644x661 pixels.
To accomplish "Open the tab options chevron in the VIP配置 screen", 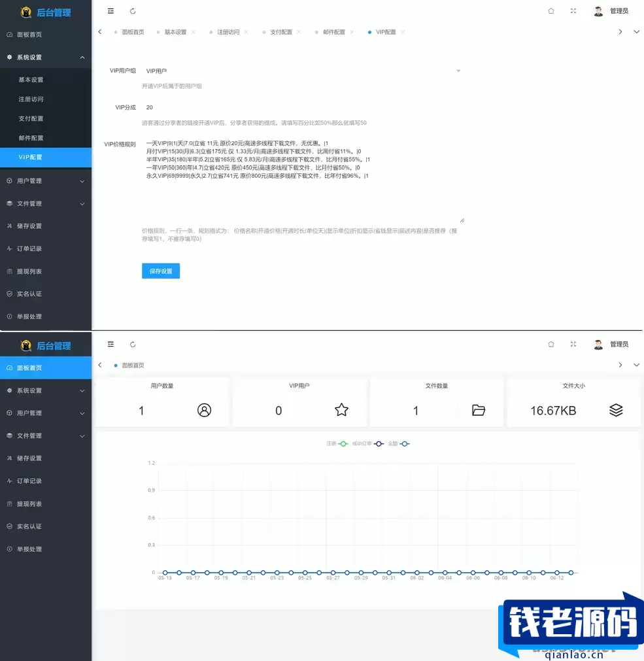I will 636,31.
